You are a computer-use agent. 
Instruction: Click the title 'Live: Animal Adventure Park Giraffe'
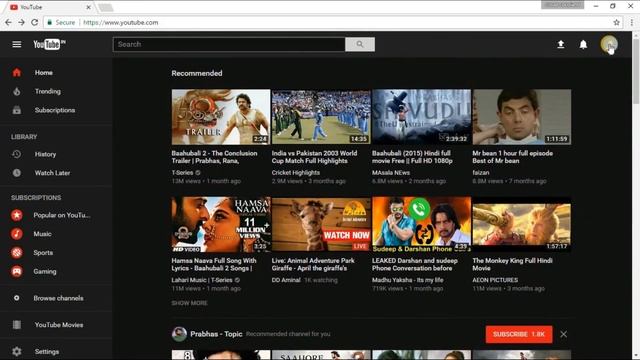(x=313, y=264)
